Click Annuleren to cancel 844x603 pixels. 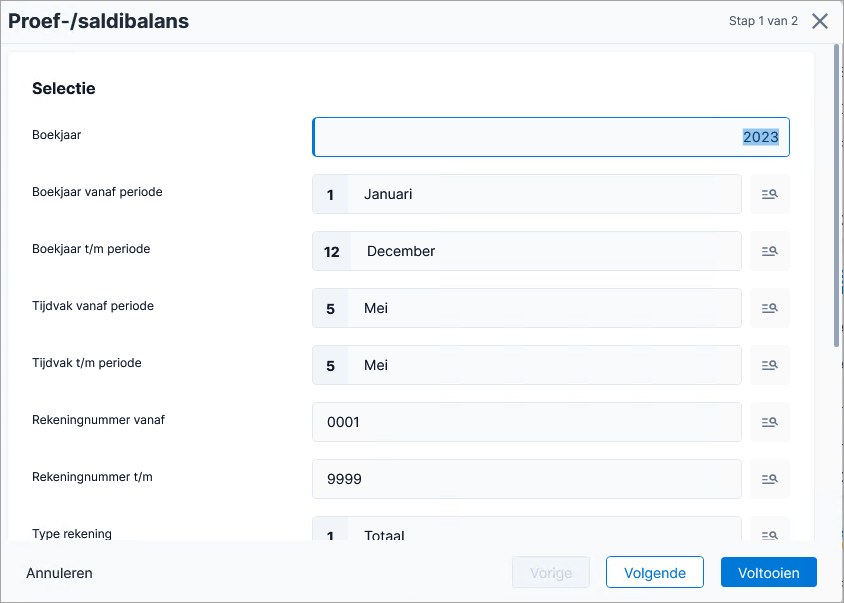click(x=59, y=573)
